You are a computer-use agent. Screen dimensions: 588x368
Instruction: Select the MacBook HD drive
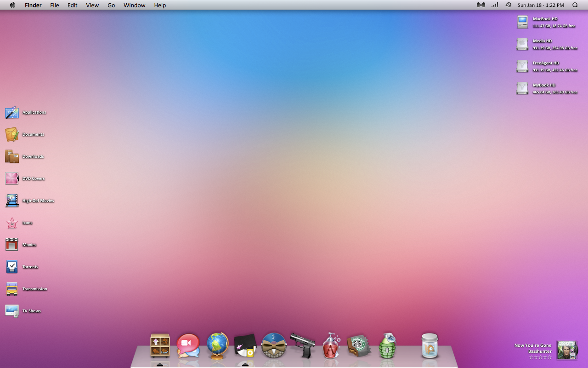[x=522, y=22]
